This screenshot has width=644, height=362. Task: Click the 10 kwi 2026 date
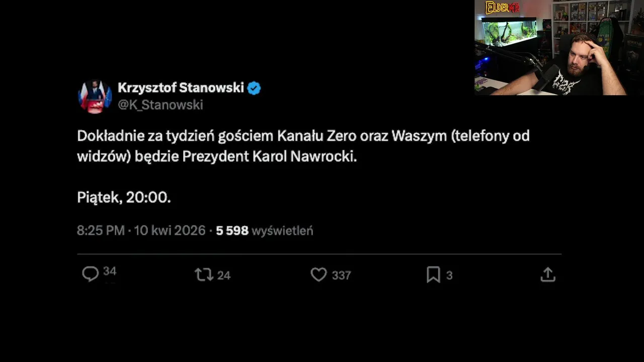(x=170, y=231)
